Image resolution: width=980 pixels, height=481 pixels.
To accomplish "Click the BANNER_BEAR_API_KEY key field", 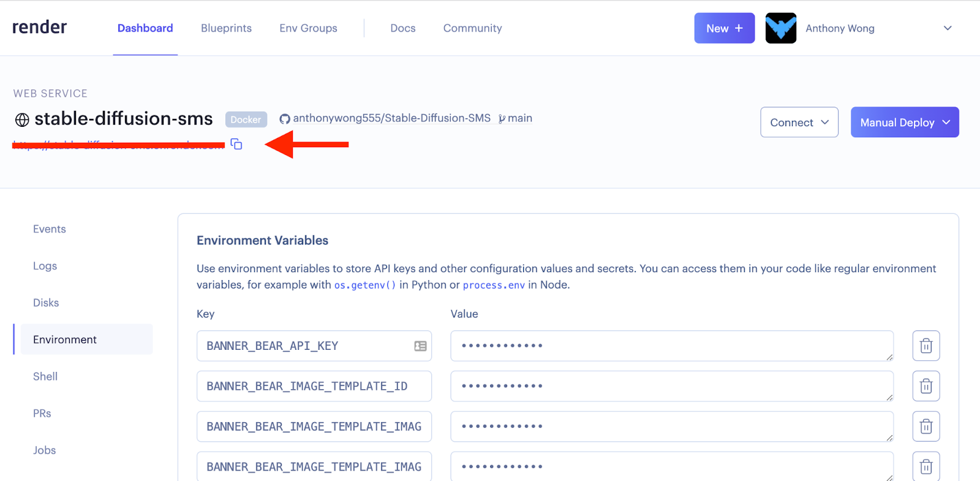I will tap(314, 346).
